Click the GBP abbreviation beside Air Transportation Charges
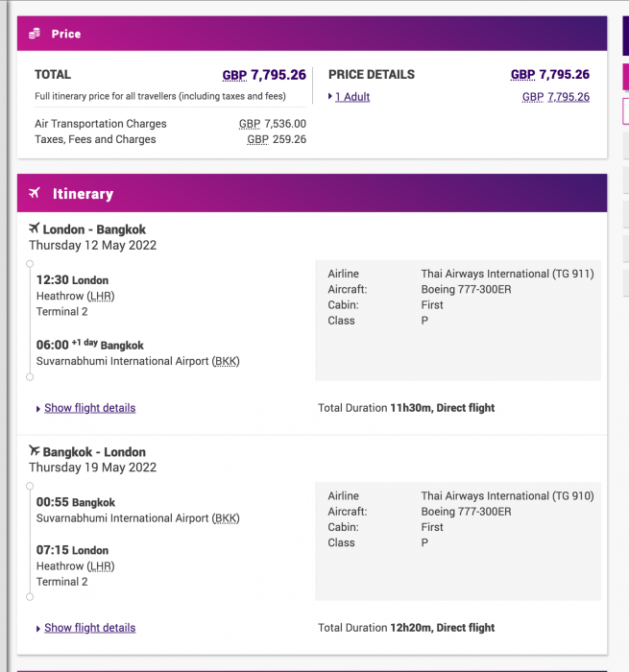The height and width of the screenshot is (672, 629). (250, 124)
